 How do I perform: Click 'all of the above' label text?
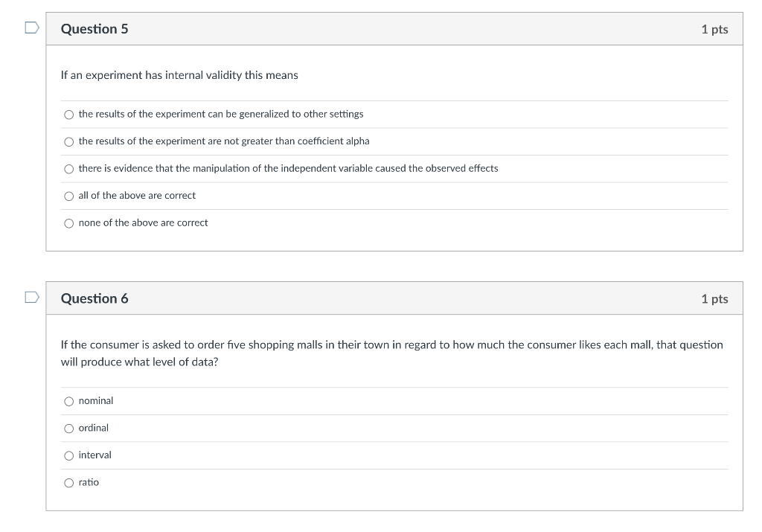point(137,195)
